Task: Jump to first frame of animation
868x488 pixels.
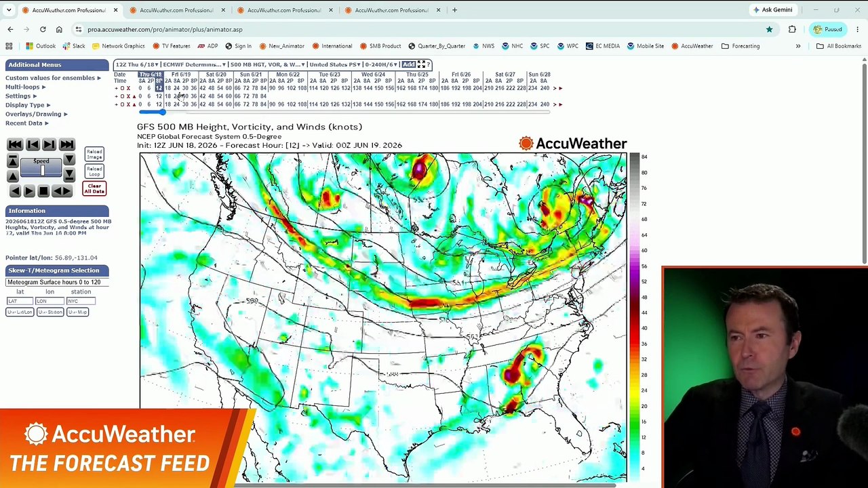Action: click(x=14, y=144)
